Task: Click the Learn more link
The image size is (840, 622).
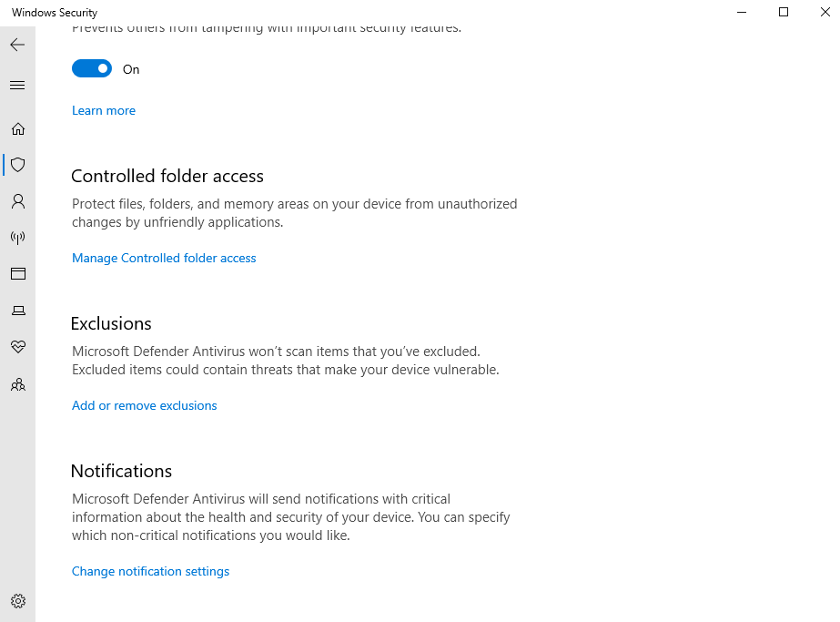Action: click(104, 110)
